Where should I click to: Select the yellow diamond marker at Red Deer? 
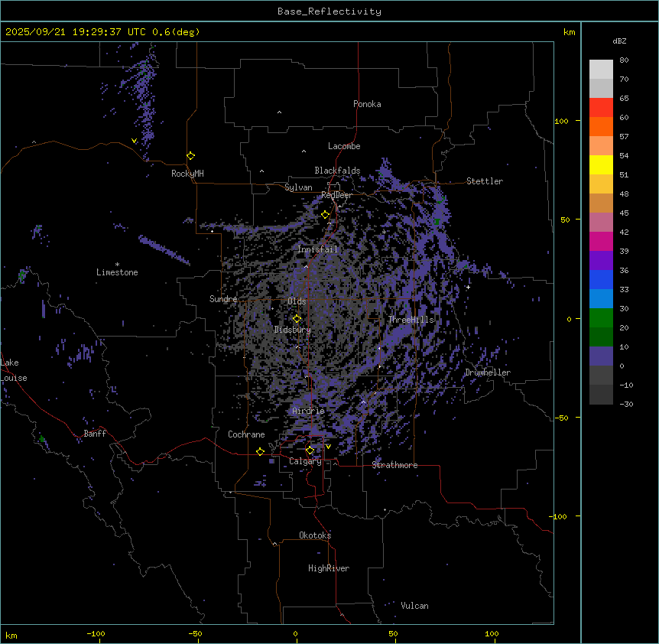(x=325, y=215)
